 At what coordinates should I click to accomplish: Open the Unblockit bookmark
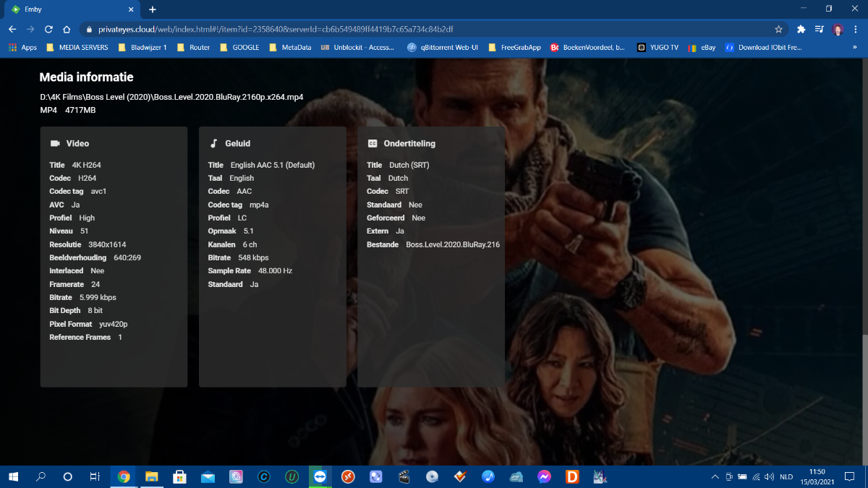click(x=358, y=48)
